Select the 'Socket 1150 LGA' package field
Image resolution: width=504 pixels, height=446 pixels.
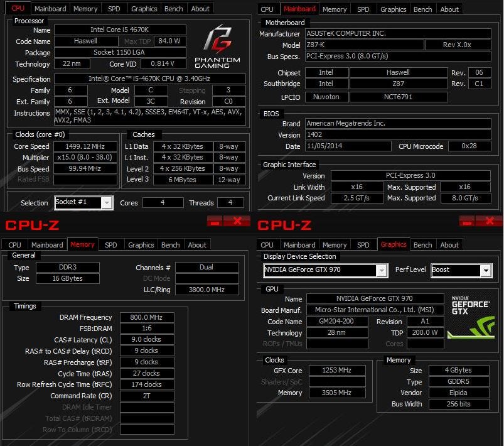point(120,52)
